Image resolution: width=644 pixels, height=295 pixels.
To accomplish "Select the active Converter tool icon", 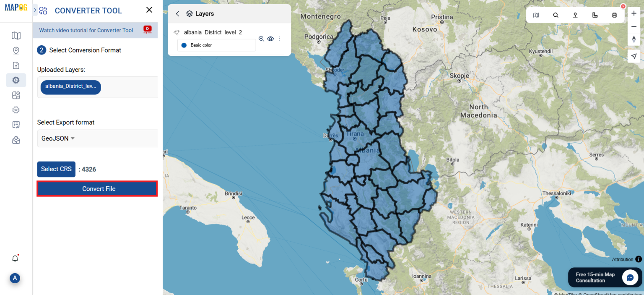I will pyautogui.click(x=16, y=80).
